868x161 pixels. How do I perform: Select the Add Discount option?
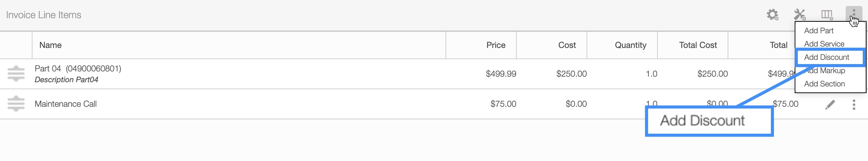tap(826, 57)
